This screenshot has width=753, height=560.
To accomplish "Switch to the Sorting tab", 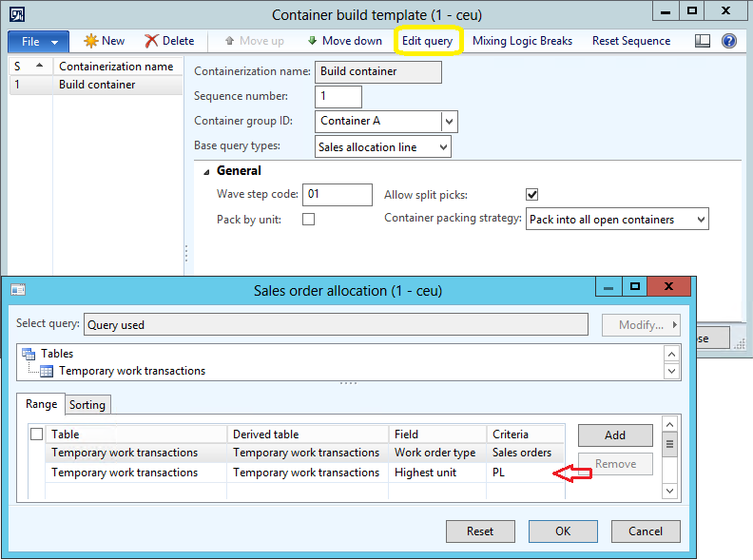I will click(x=87, y=405).
